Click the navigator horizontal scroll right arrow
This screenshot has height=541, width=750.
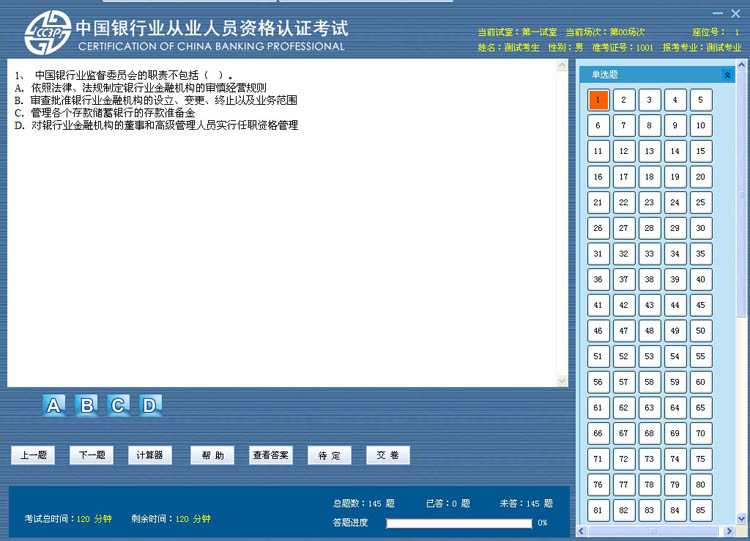[x=729, y=531]
